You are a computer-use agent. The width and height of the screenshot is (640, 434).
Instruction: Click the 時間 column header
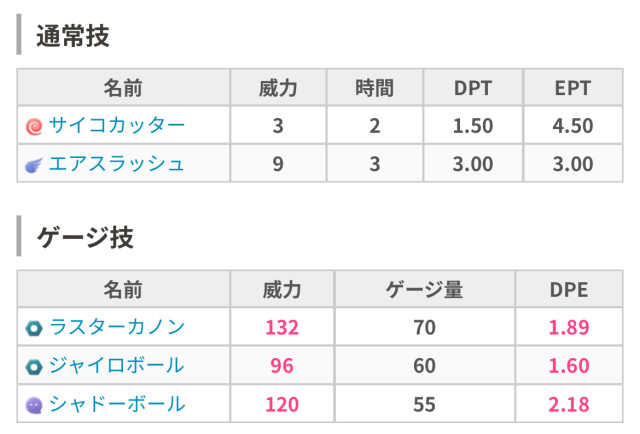click(375, 88)
